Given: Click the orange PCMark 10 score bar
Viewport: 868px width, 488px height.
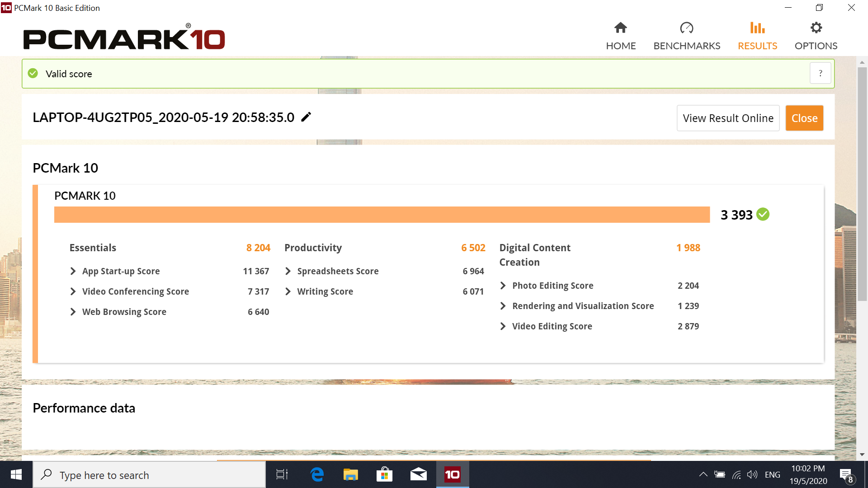Looking at the screenshot, I should (x=382, y=215).
